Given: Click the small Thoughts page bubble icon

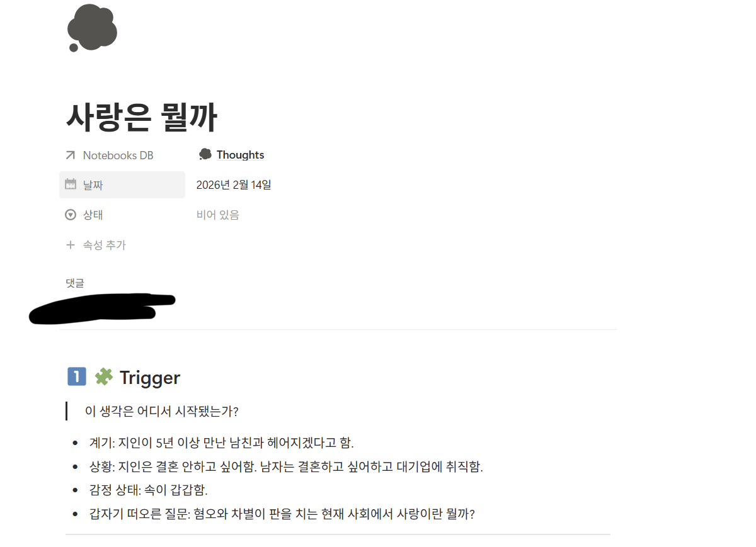Looking at the screenshot, I should 205,155.
